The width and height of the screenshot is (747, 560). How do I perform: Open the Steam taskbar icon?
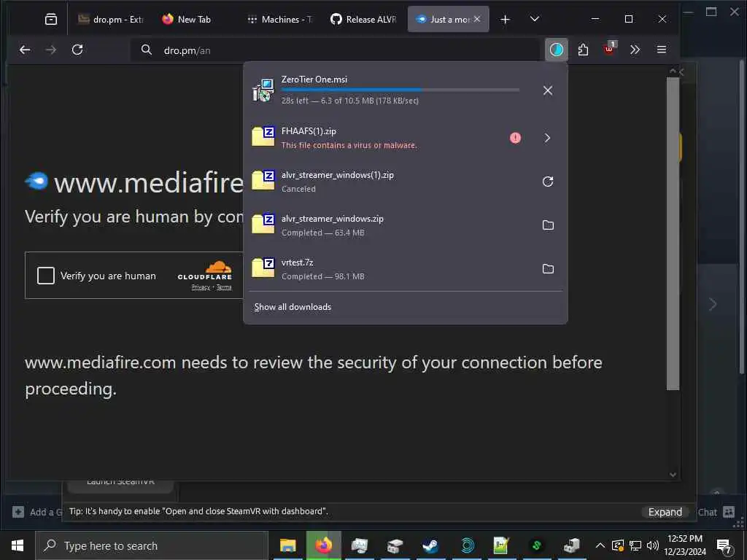430,545
